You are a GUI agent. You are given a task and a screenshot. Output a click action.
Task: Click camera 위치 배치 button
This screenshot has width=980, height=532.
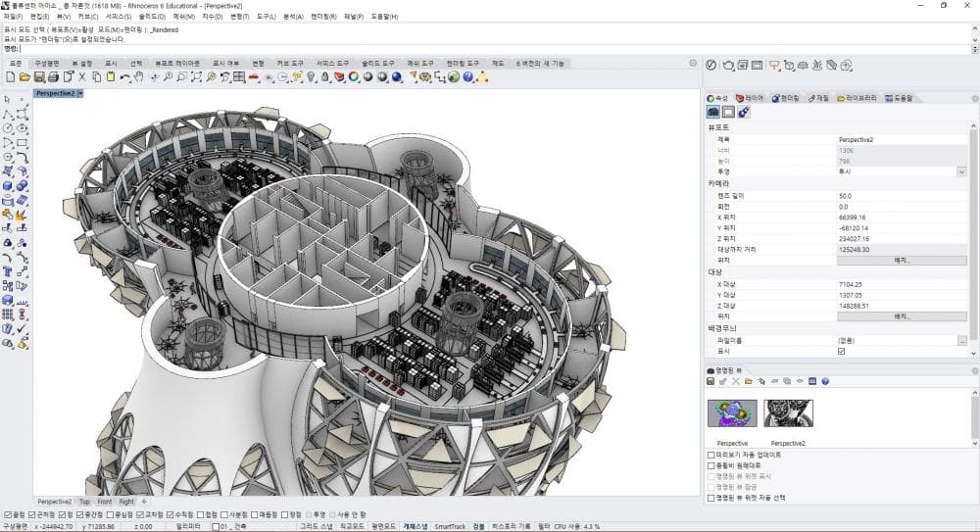point(902,260)
